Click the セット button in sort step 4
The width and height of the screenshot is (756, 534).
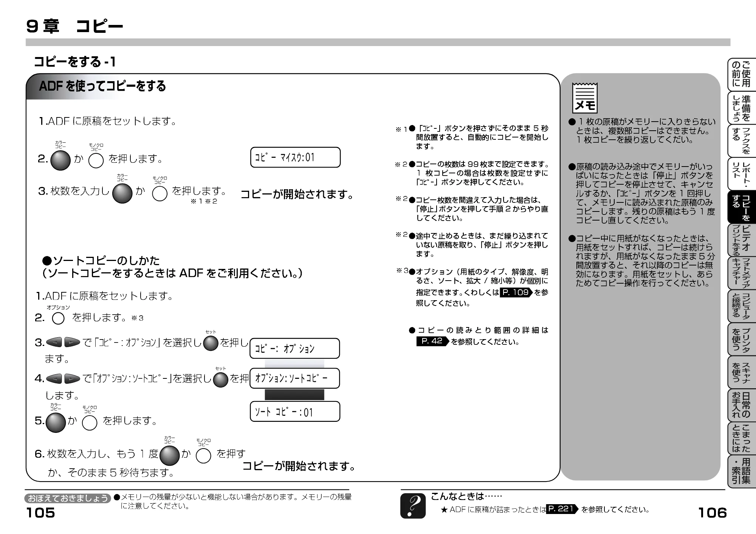tap(221, 380)
